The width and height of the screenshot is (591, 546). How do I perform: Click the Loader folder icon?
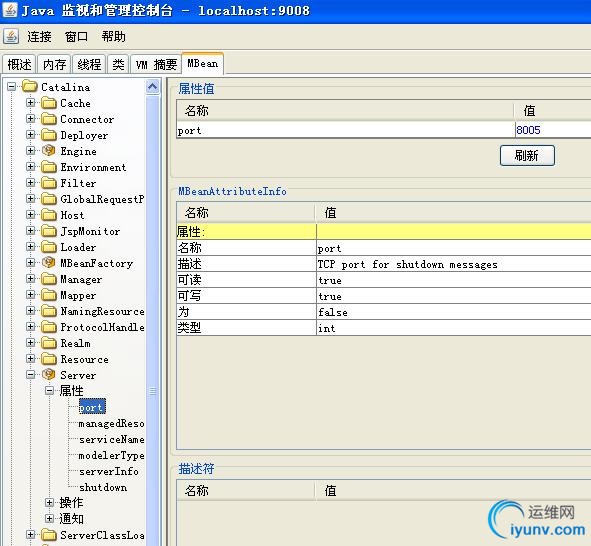pos(49,247)
